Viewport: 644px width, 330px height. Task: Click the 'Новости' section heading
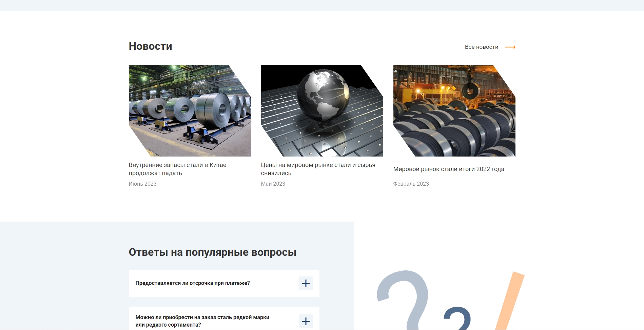tap(150, 46)
